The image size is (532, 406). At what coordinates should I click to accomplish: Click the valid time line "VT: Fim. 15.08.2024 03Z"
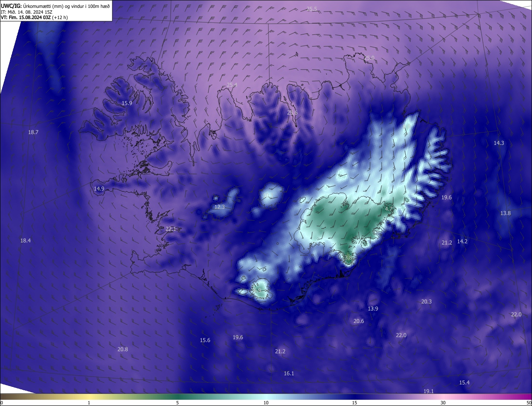[25, 17]
